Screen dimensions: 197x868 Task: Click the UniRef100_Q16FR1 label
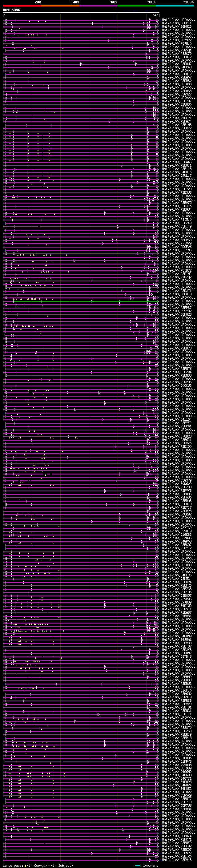tap(177, 118)
